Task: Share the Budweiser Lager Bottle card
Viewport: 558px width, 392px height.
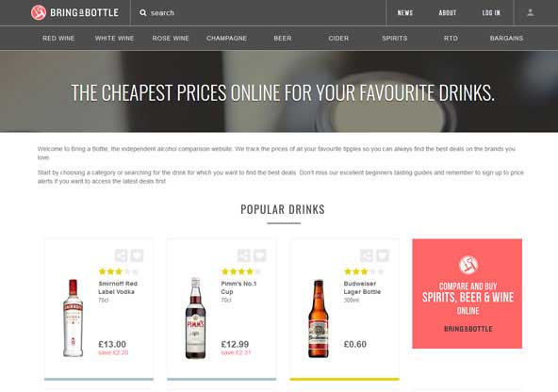Action: (367, 255)
